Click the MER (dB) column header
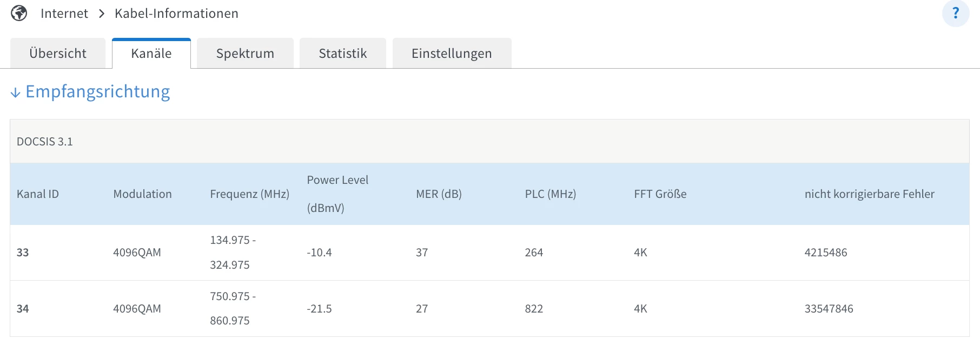Screen dimensions: 980x345 coord(439,194)
